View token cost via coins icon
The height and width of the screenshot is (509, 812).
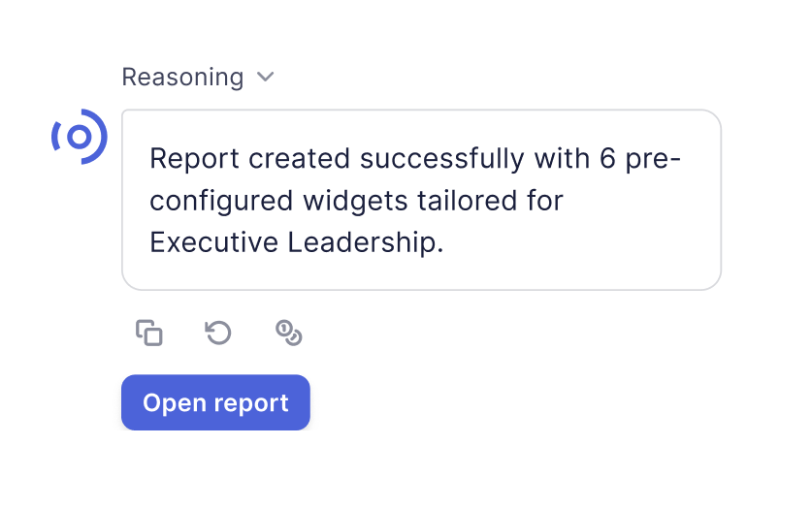point(288,334)
